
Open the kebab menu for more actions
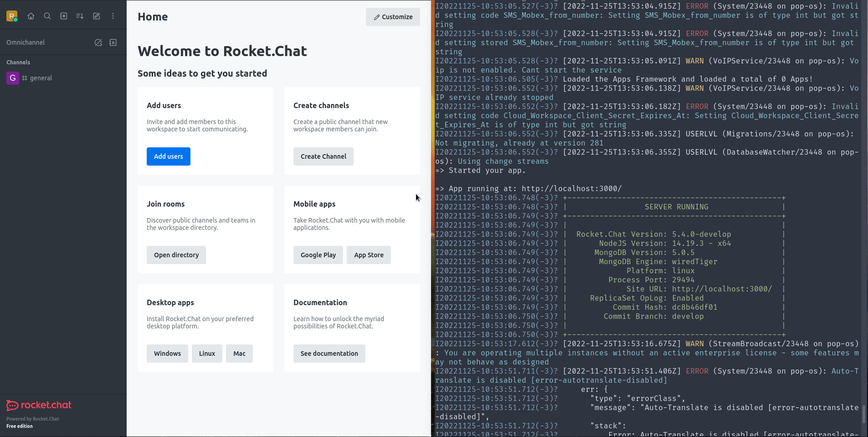click(113, 16)
